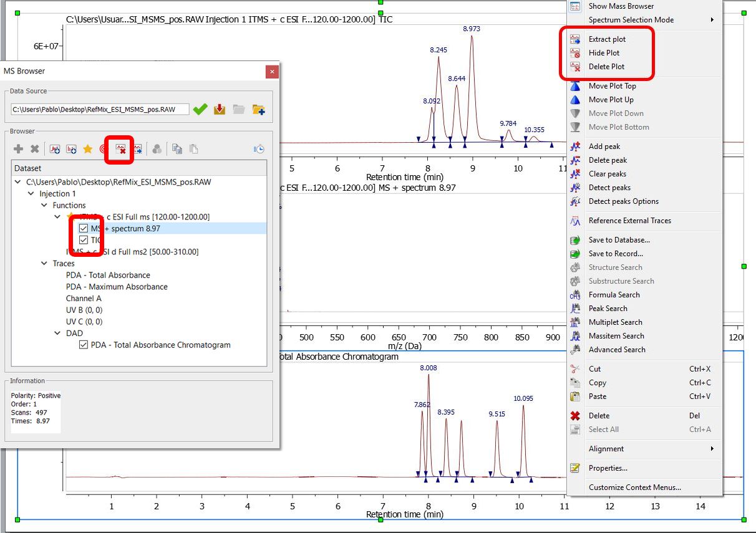
Task: Choose Extract plot in context menu
Action: coord(644,39)
